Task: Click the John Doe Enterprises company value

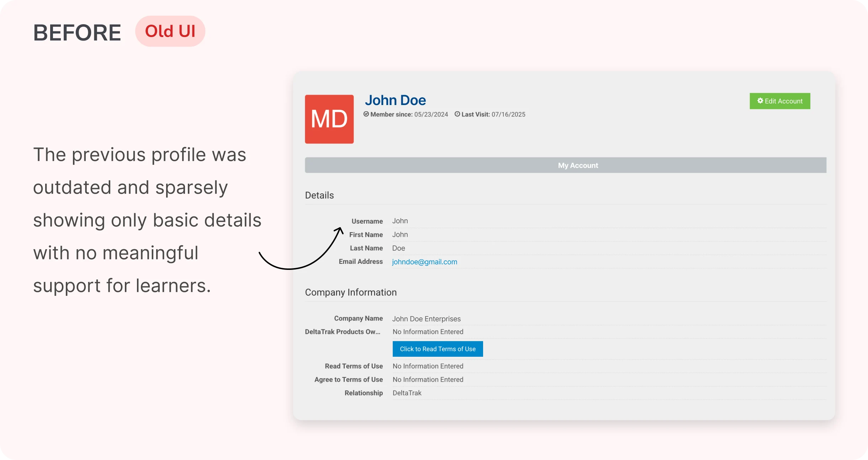Action: click(x=426, y=319)
